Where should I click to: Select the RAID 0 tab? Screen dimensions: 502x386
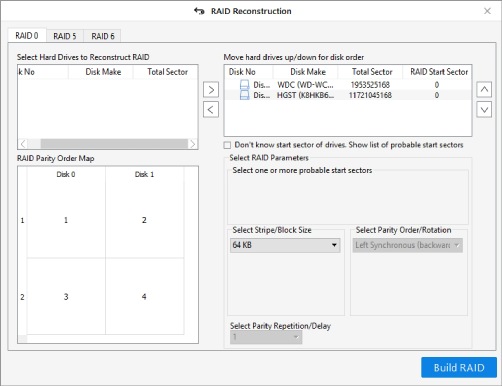pos(27,35)
